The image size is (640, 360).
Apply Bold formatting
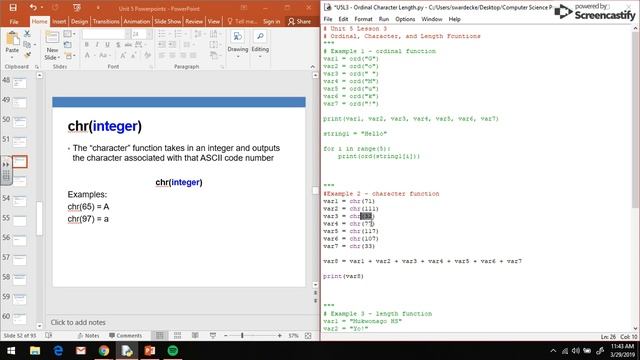[x=87, y=44]
